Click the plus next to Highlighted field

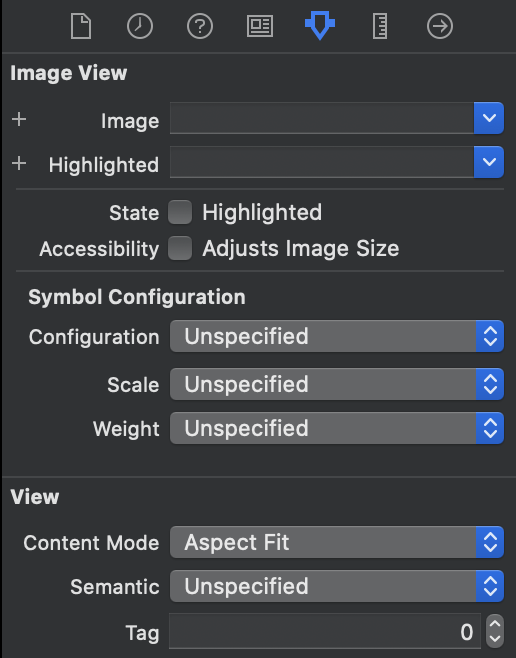point(19,163)
